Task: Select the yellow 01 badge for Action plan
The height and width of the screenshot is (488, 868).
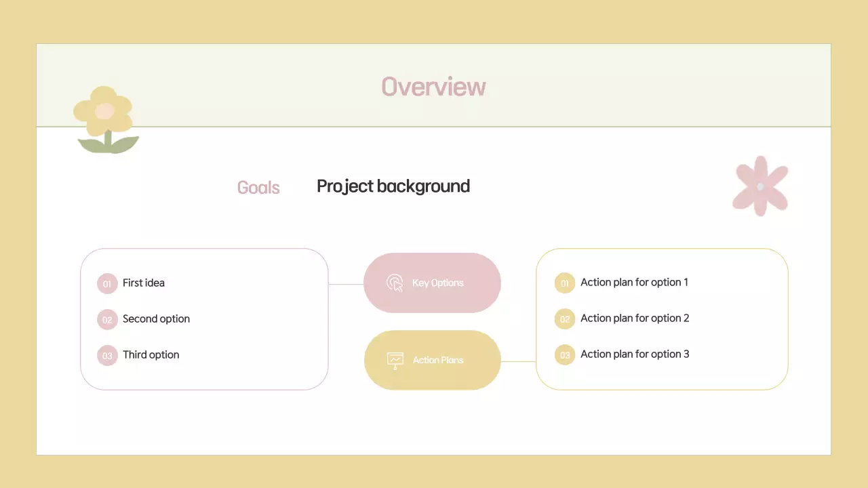Action: coord(565,283)
